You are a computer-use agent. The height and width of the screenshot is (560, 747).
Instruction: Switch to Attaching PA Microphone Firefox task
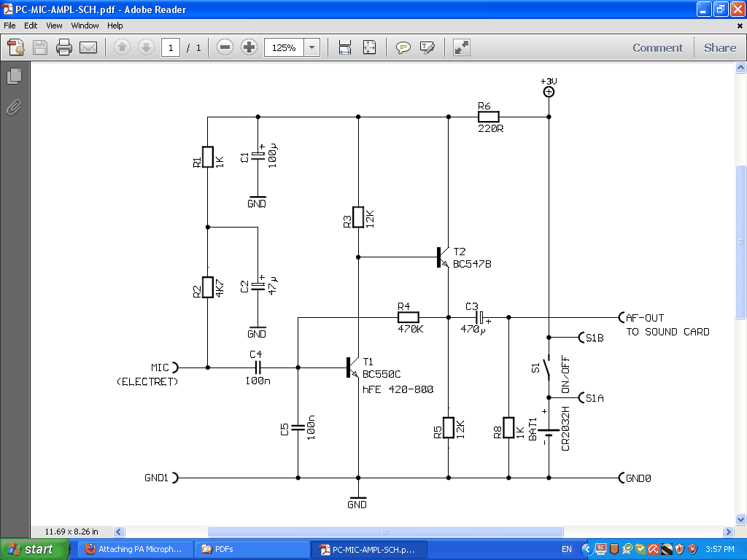click(135, 549)
